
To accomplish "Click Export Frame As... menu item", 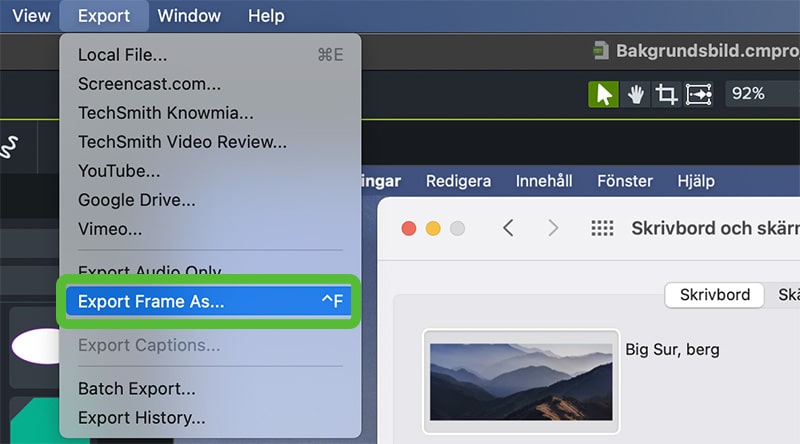I will pyautogui.click(x=209, y=302).
